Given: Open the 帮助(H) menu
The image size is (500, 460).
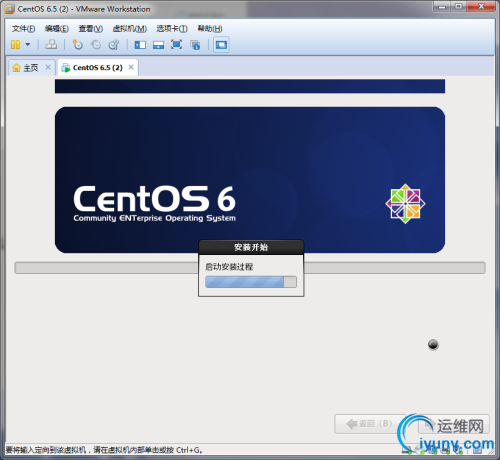Looking at the screenshot, I should click(210, 29).
